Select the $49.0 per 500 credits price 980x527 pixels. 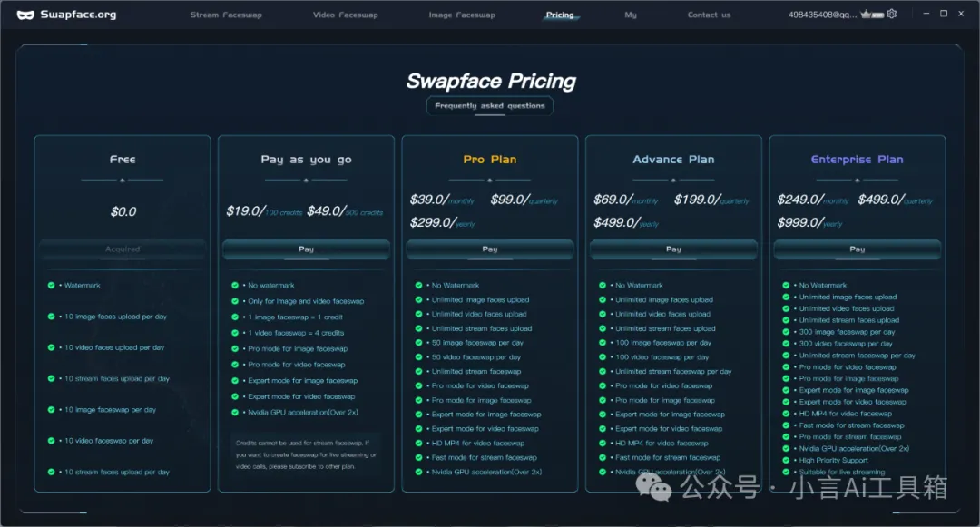click(345, 211)
